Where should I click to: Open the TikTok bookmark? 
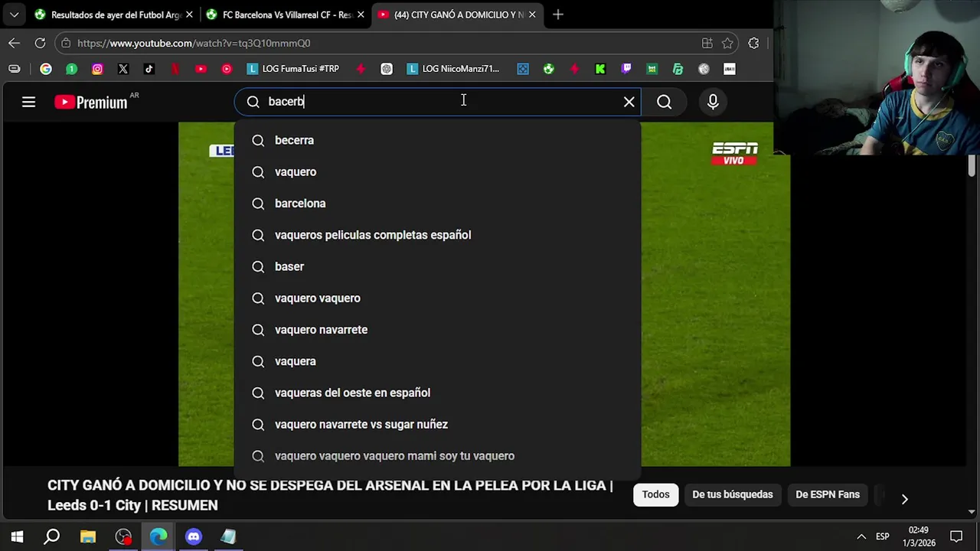tap(149, 69)
